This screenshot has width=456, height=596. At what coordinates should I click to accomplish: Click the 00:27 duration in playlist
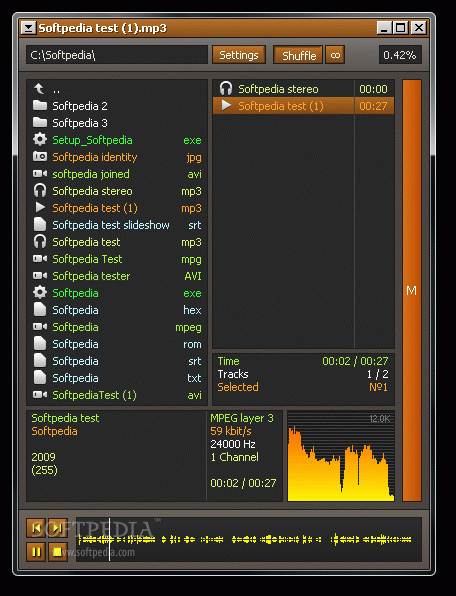pos(373,106)
